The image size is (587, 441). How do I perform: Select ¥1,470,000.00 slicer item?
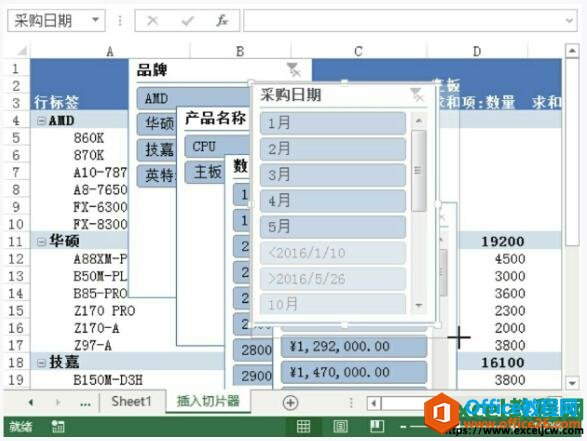pos(354,372)
